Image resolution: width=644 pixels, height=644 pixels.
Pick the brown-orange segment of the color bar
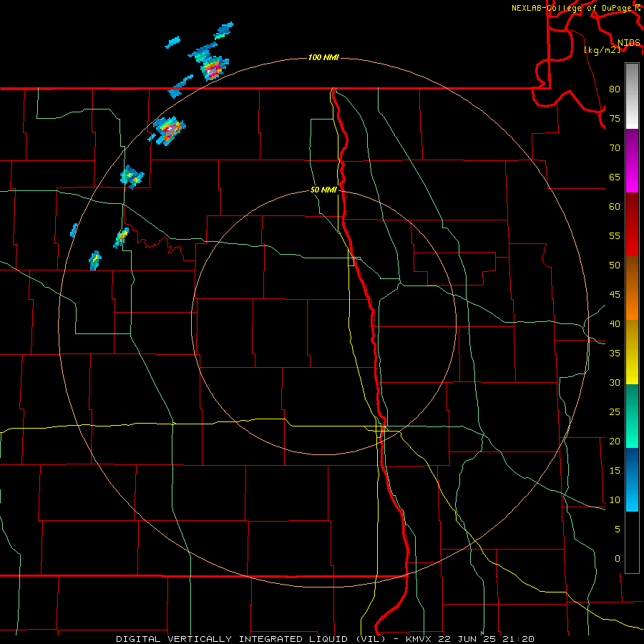coord(632,288)
